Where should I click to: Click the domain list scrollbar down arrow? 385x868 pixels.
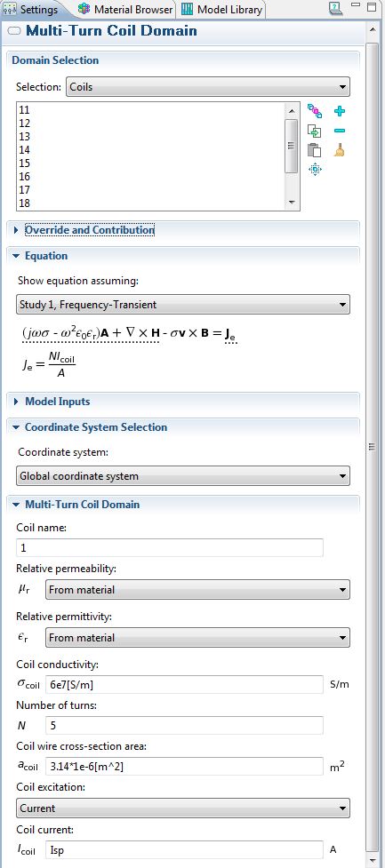[292, 203]
